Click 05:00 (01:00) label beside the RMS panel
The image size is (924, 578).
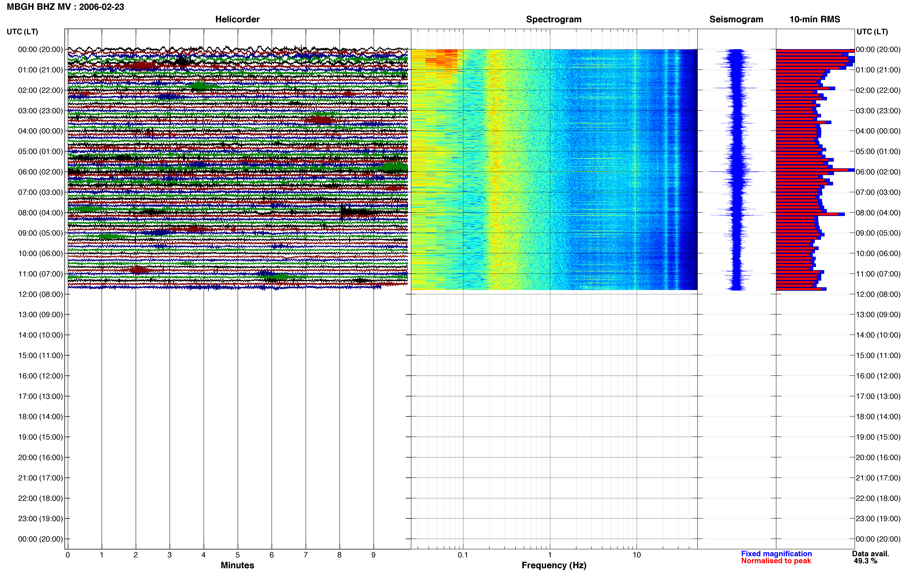click(x=878, y=152)
